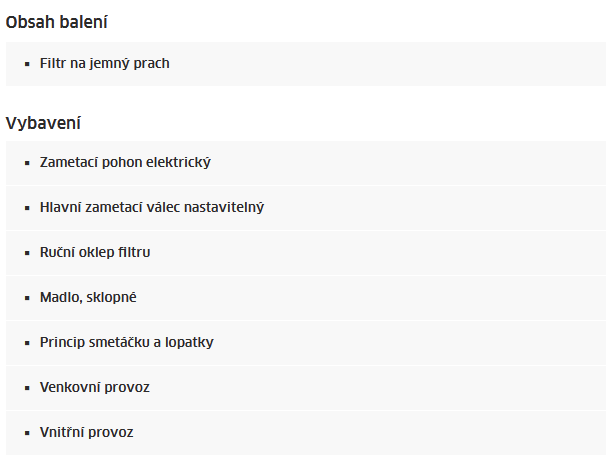
Task: Click bullet next to 'Hlavní zametací válec'
Action: (x=27, y=208)
